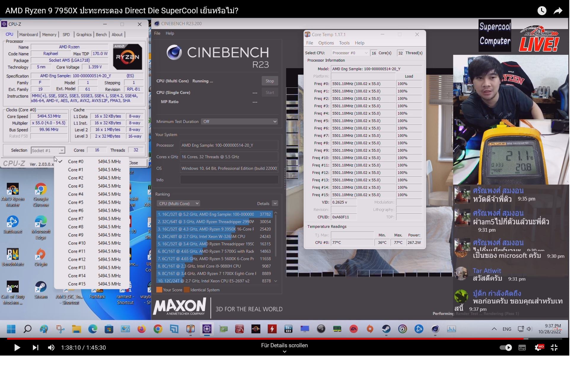Screen dimensions: 585x392
Task: Exit full screen mode
Action: pyautogui.click(x=554, y=348)
